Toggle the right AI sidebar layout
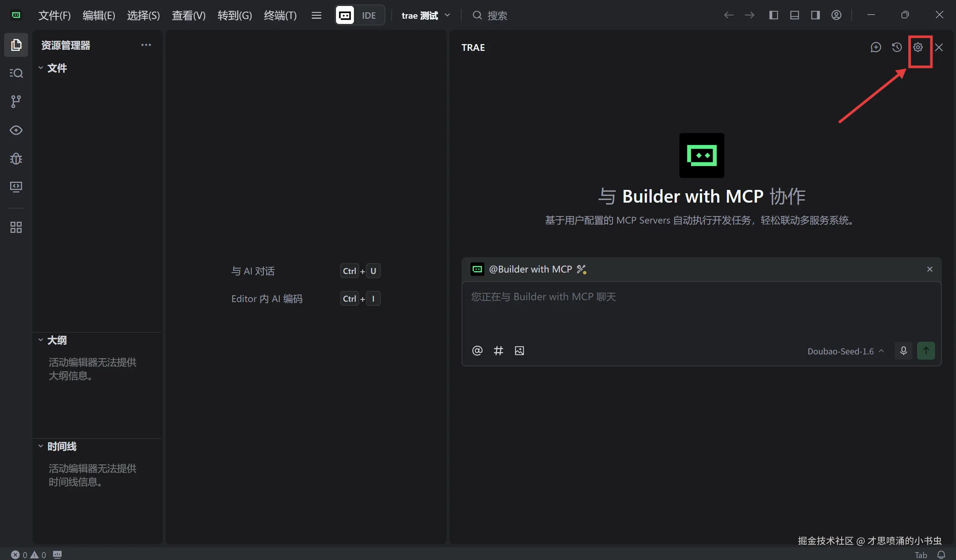The width and height of the screenshot is (956, 560). click(x=815, y=15)
